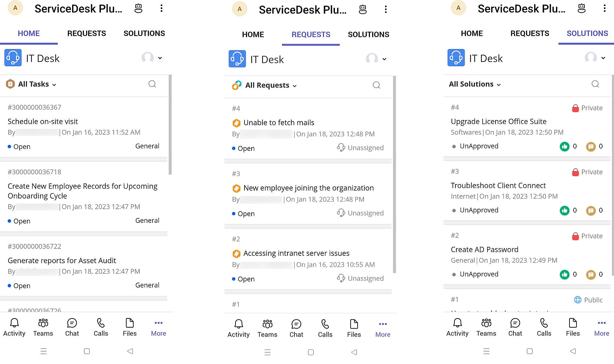Open the search in All Tasks list
This screenshot has width=614, height=364.
pyautogui.click(x=152, y=84)
